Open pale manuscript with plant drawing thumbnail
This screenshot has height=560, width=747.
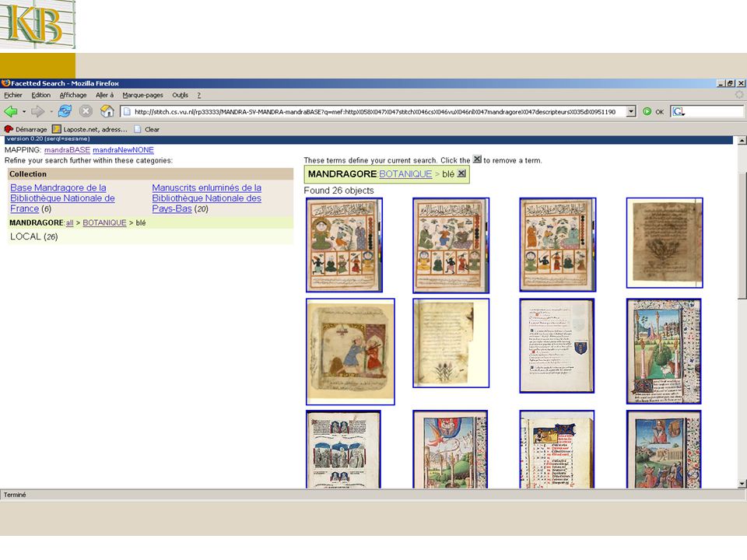click(451, 343)
